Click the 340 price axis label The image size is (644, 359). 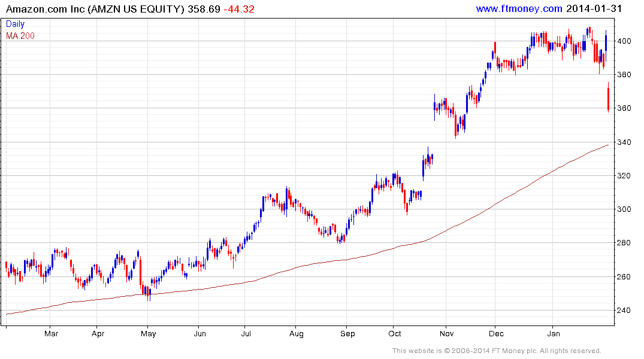point(624,142)
